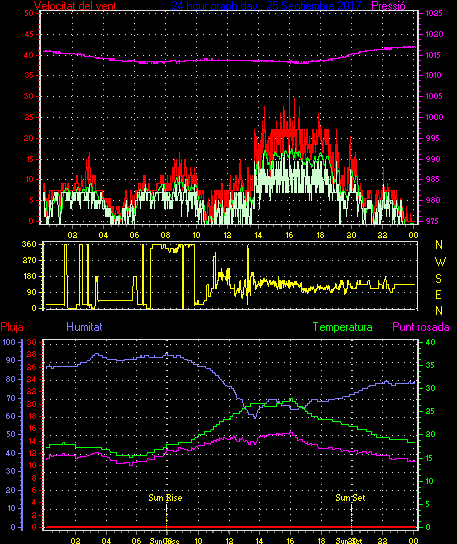Click the 'Humitat' legend label

(x=84, y=327)
